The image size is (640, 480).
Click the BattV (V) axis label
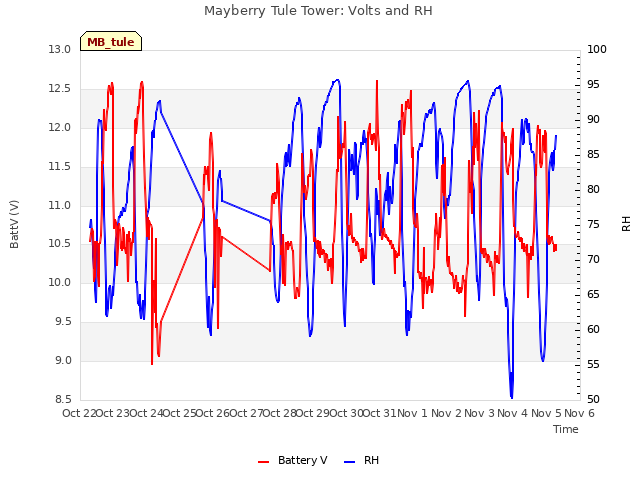(x=14, y=224)
